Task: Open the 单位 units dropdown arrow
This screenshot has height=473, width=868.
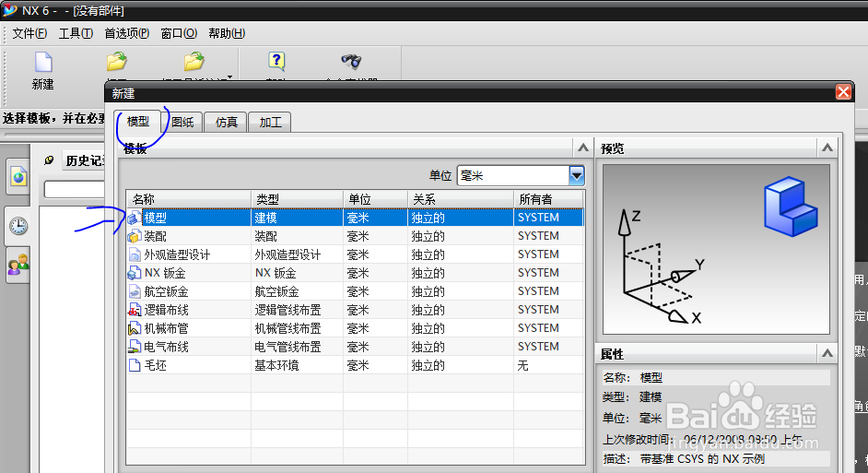Action: click(x=576, y=175)
